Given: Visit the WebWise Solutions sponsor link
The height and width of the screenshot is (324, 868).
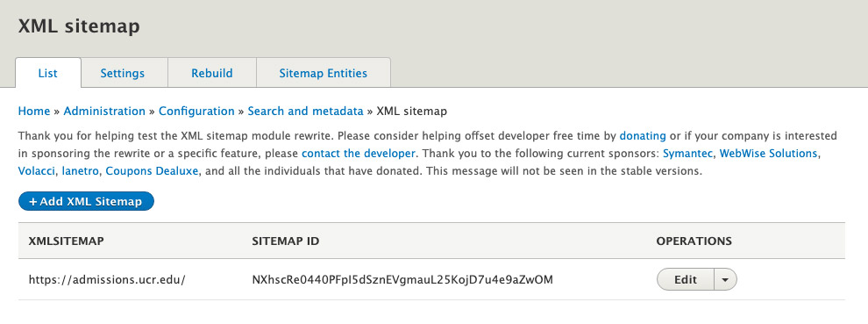Looking at the screenshot, I should coord(768,153).
